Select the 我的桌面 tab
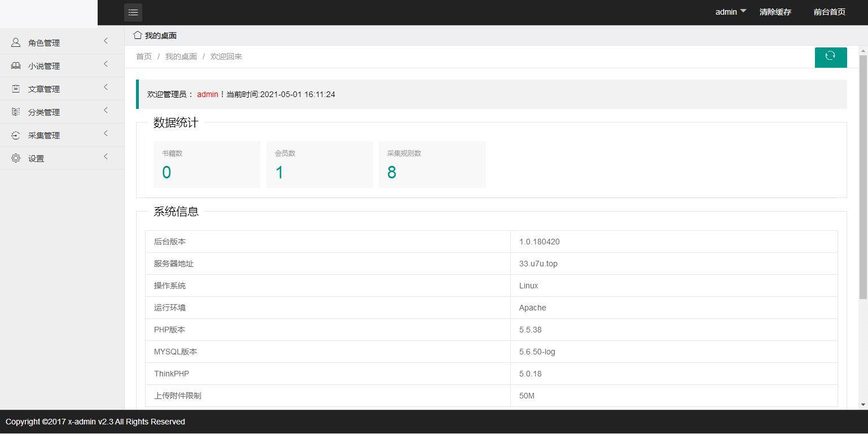 click(160, 36)
